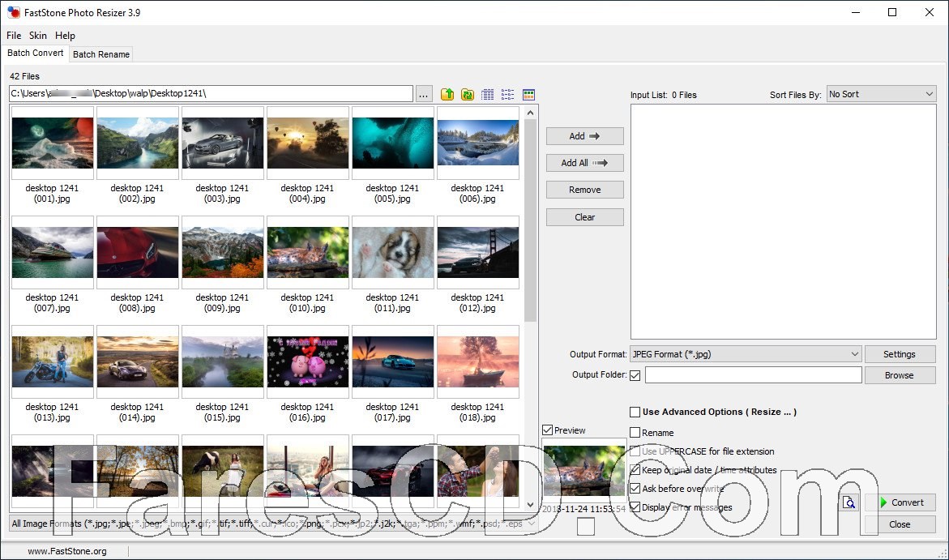Click the thumbnail scrollbar up arrow
The width and height of the screenshot is (949, 560).
pos(530,113)
